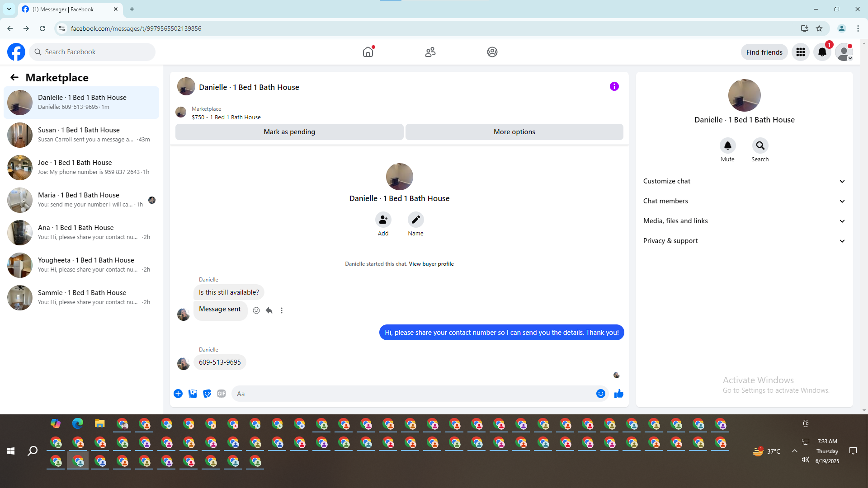Open File Explorer from taskbar

pyautogui.click(x=99, y=423)
